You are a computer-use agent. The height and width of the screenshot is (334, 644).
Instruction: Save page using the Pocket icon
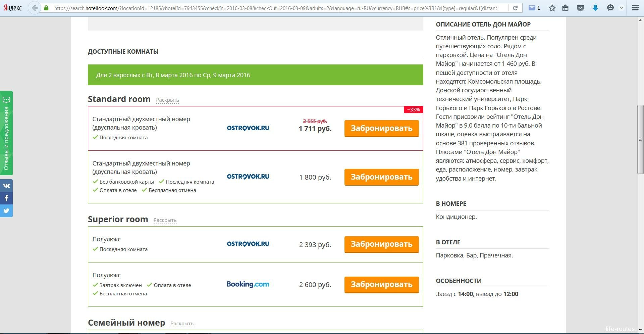[580, 8]
